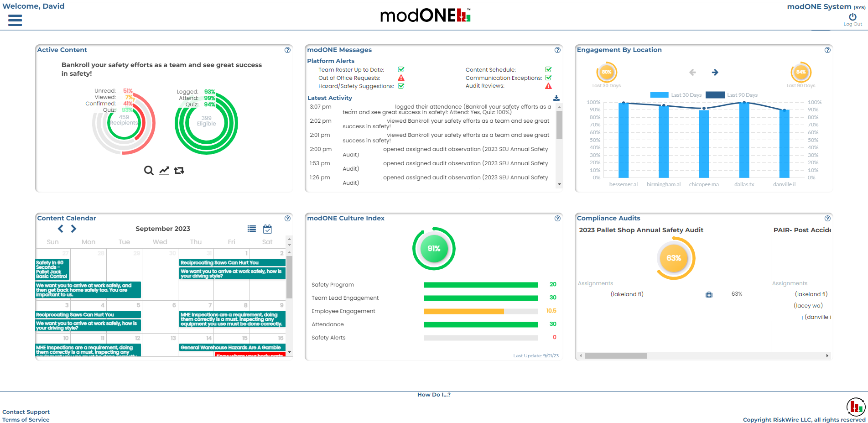Click the (lacey wa) assignment
868x423 pixels.
808,306
